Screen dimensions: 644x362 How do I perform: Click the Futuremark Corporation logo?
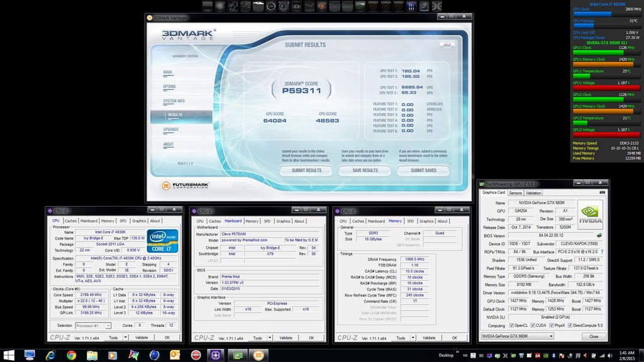coord(186,185)
